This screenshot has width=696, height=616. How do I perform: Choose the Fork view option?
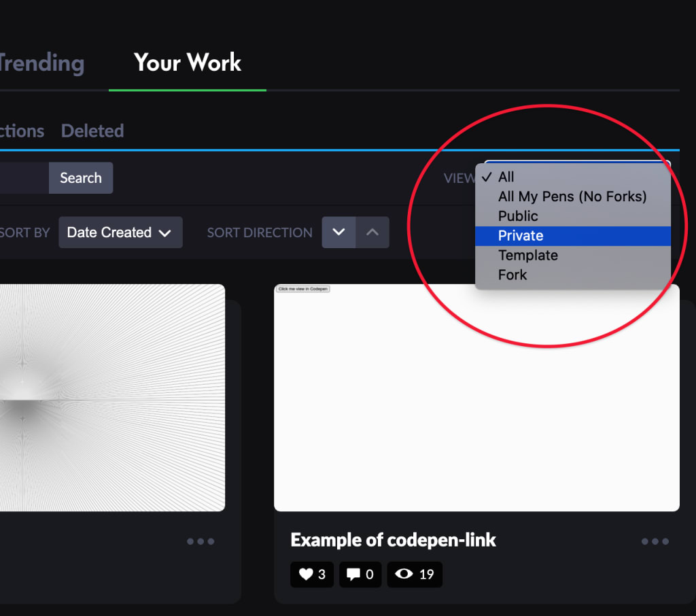[x=572, y=275]
